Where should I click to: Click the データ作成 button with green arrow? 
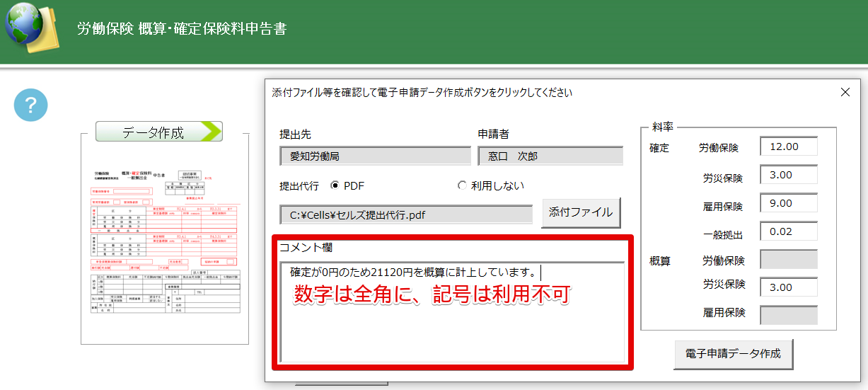[158, 132]
